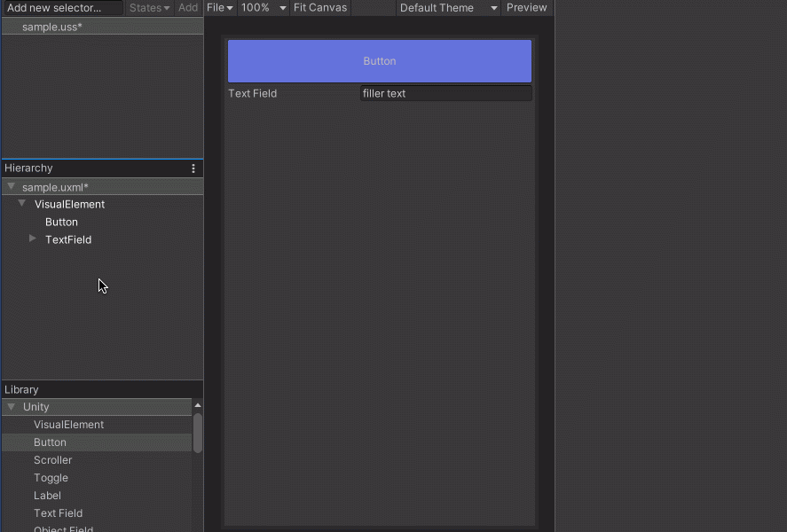787x532 pixels.
Task: Select Scroller in the Library list
Action: click(x=52, y=460)
